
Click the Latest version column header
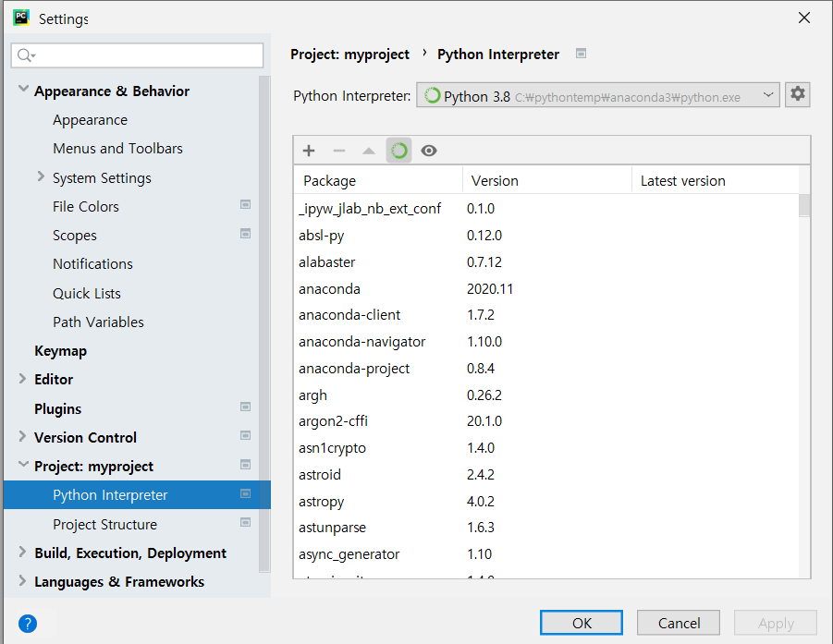click(716, 181)
